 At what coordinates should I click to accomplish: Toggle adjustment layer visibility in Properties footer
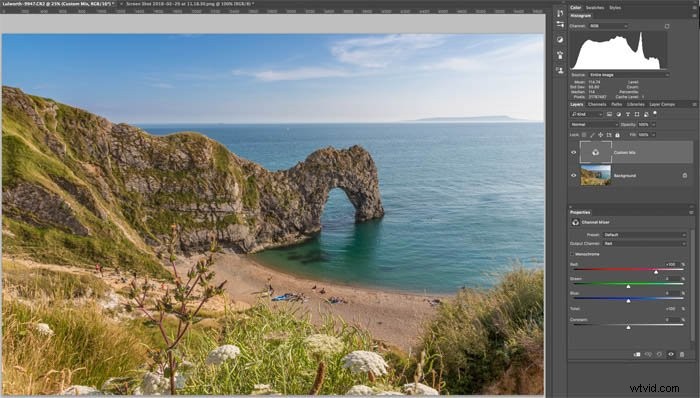(x=671, y=354)
